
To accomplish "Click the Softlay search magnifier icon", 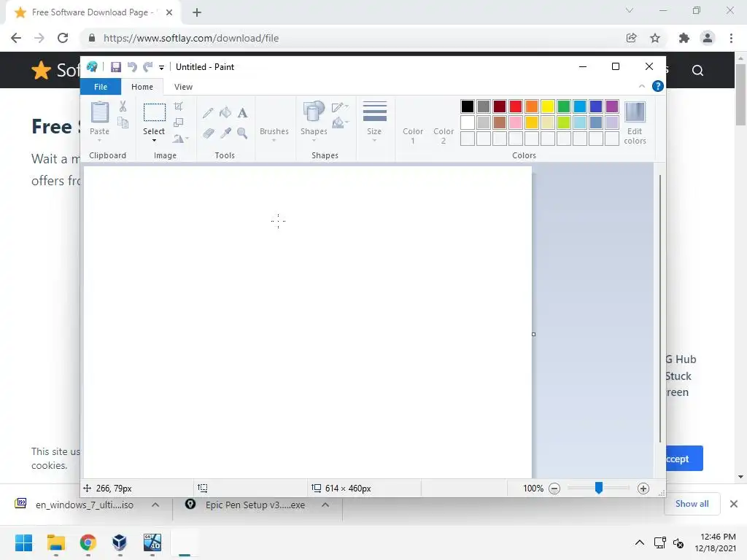I will [x=697, y=71].
